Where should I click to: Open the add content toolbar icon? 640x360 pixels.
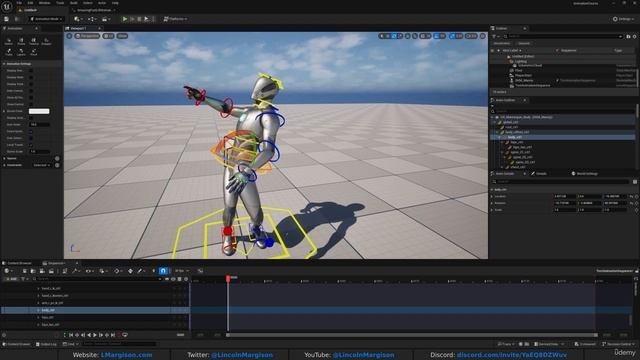tap(78, 19)
